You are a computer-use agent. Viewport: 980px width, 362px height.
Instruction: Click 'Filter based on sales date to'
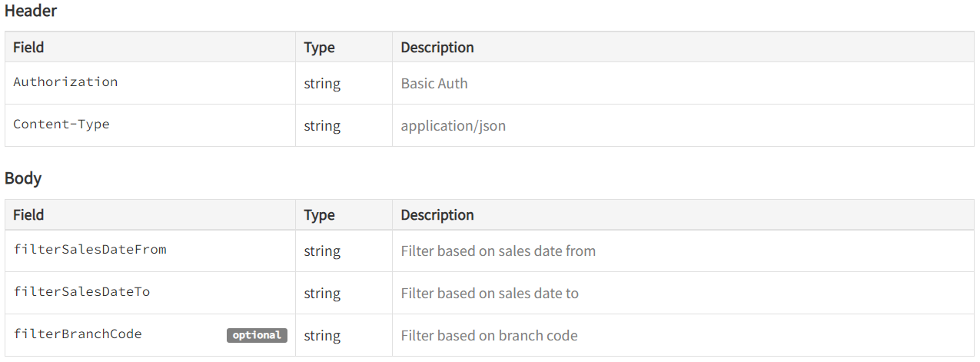490,293
